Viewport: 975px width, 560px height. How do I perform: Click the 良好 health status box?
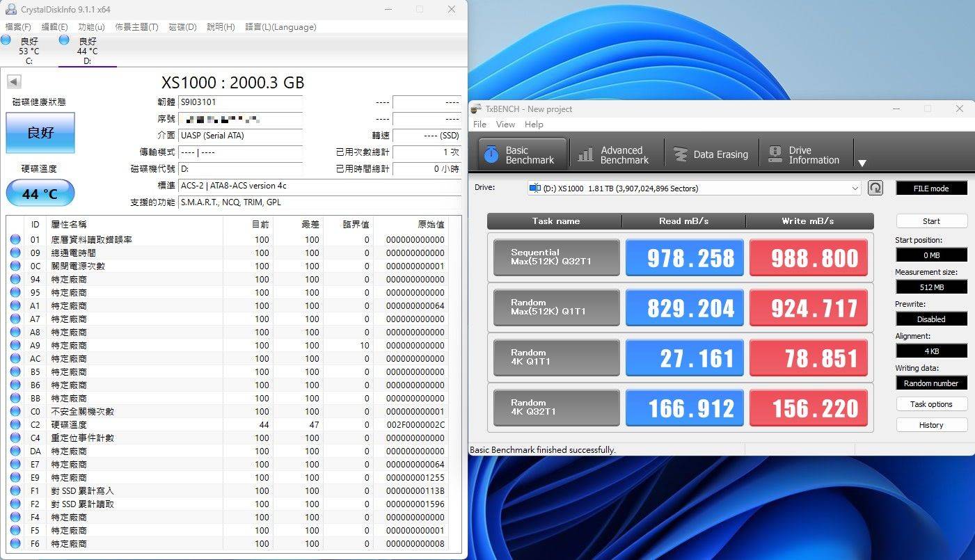[x=40, y=132]
